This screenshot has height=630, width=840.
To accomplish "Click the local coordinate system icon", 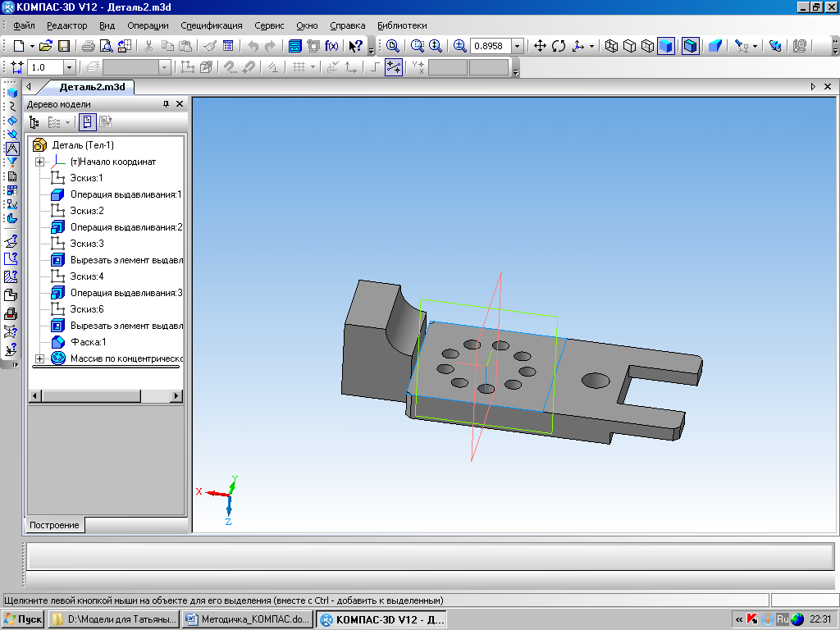I will [349, 67].
